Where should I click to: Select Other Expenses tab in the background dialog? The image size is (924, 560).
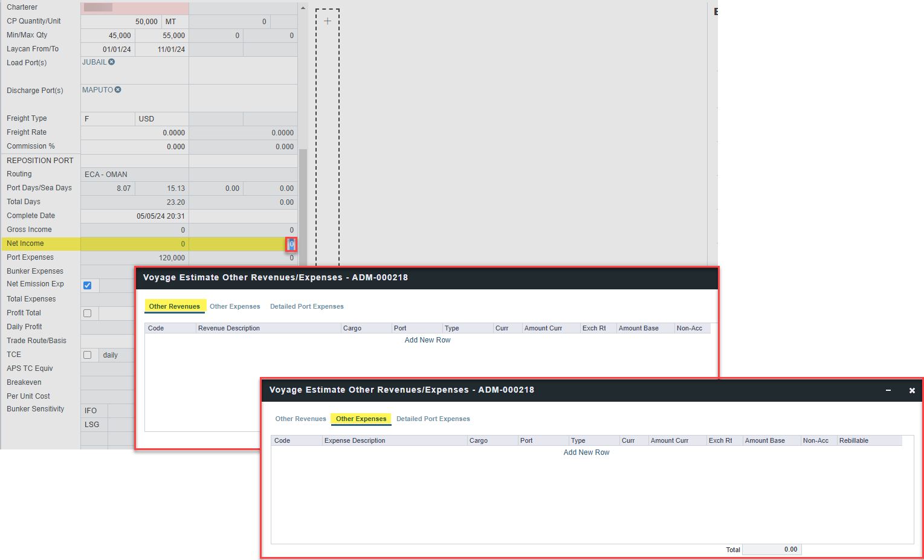coord(234,306)
